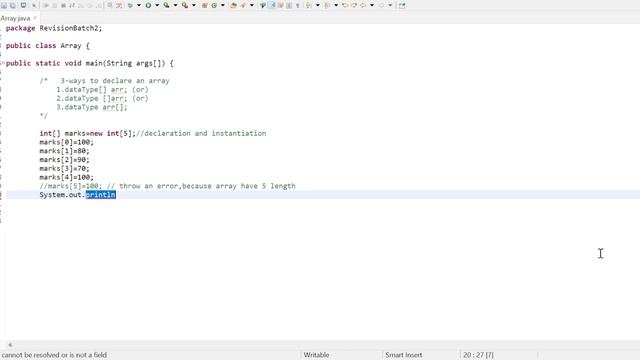Open the Next Annotation dropdown arrow

(318, 5)
